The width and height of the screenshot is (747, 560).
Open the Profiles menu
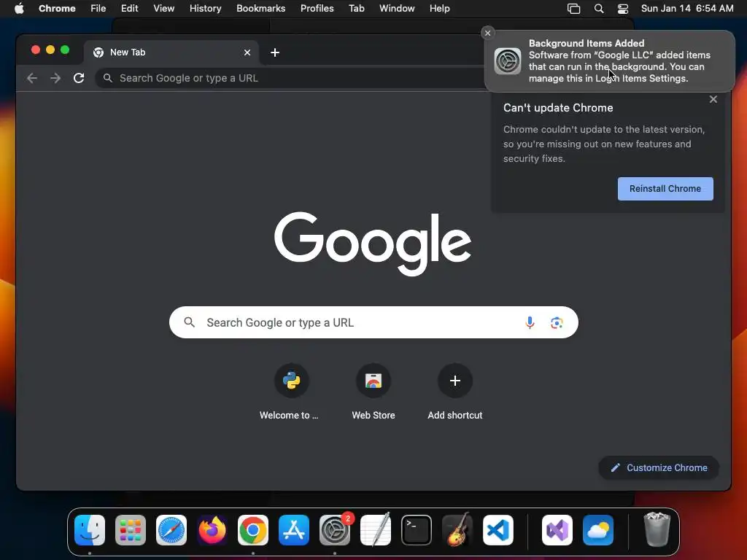coord(317,9)
